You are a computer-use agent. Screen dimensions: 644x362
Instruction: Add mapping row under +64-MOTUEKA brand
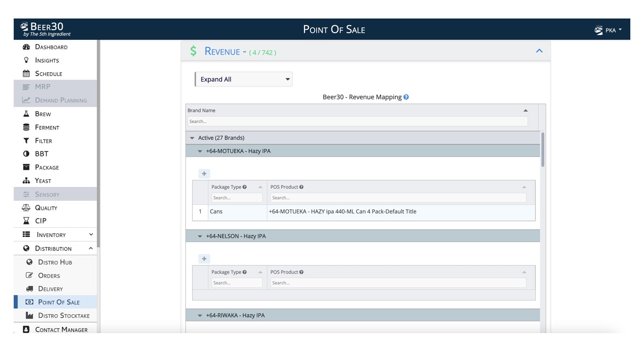pos(204,174)
